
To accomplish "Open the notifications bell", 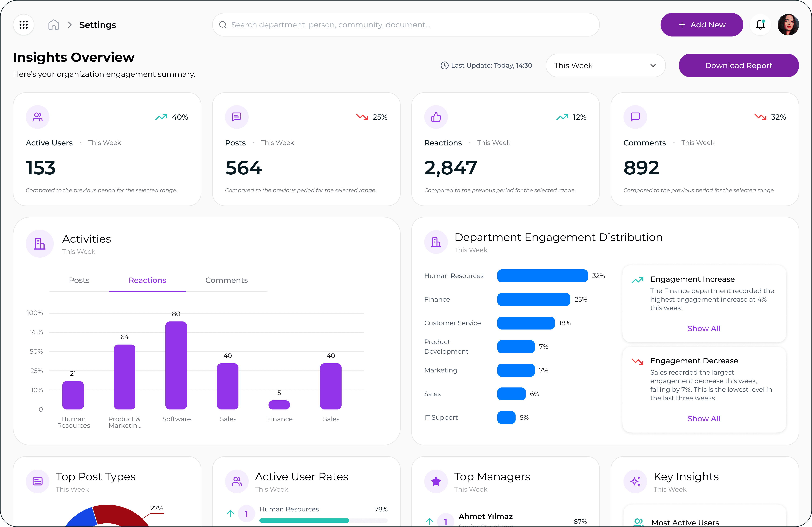I will [760, 25].
